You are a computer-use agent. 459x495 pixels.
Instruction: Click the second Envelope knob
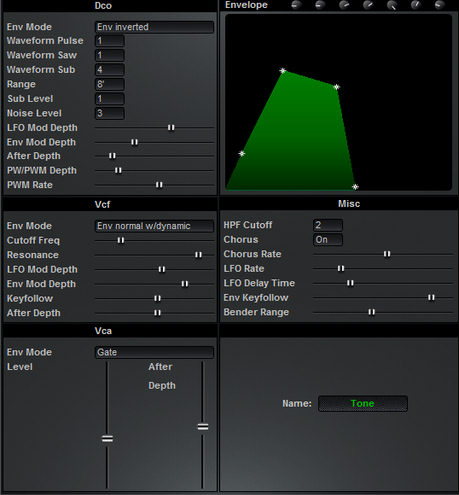tap(320, 5)
